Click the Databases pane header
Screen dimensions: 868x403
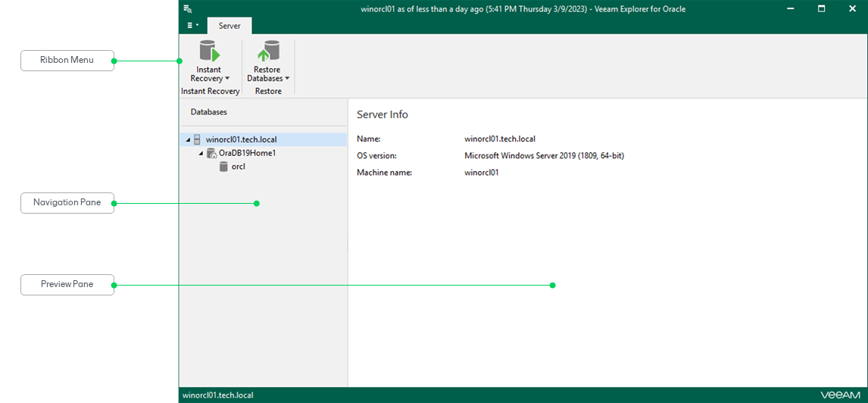point(209,112)
